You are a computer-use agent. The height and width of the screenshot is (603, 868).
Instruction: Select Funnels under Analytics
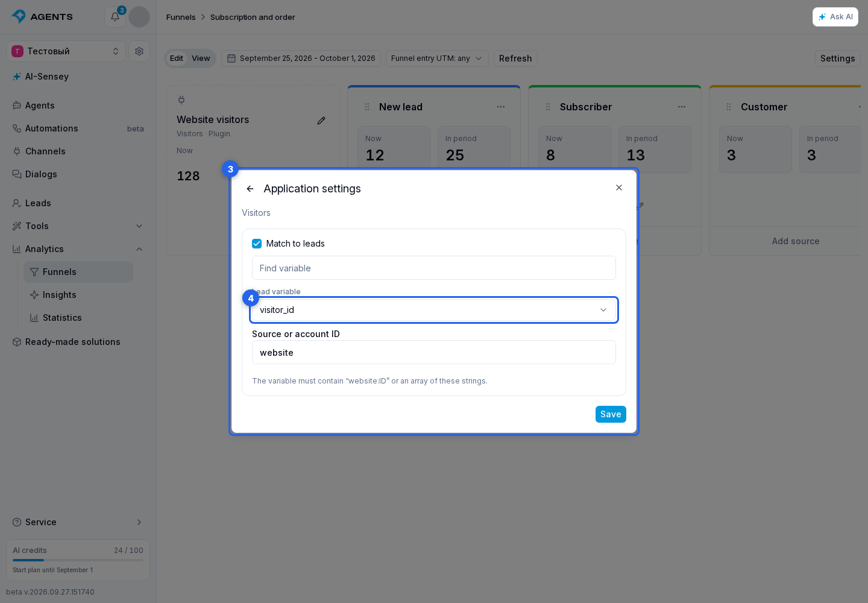78,272
